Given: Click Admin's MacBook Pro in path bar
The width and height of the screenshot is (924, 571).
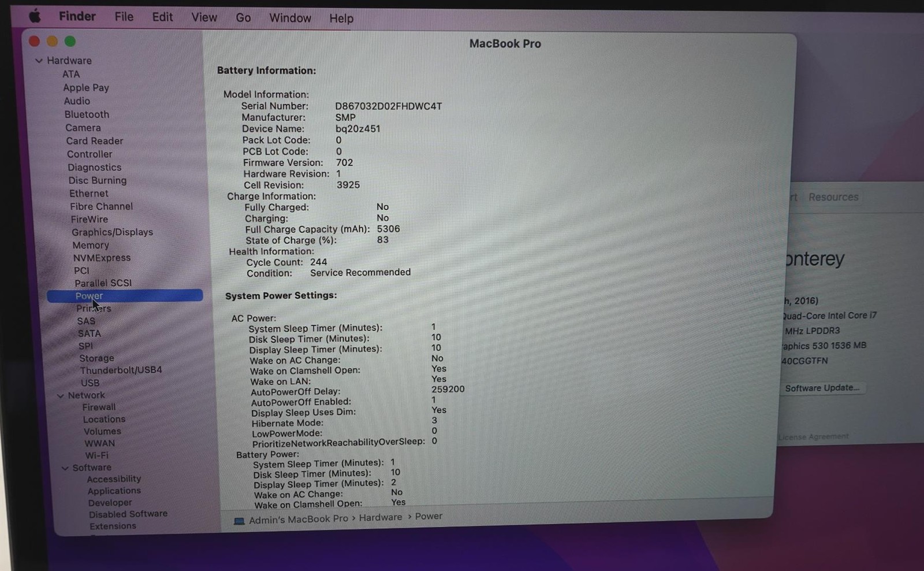Looking at the screenshot, I should 299,519.
